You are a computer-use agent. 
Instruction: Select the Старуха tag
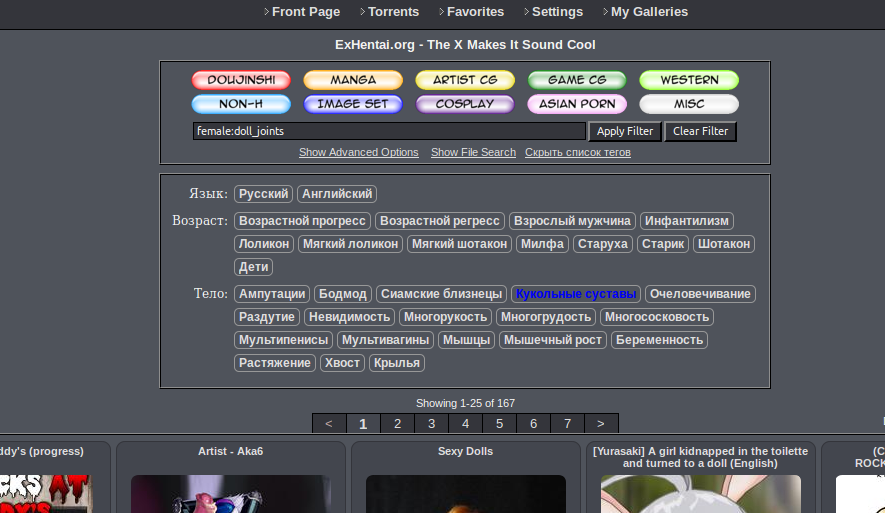point(603,244)
